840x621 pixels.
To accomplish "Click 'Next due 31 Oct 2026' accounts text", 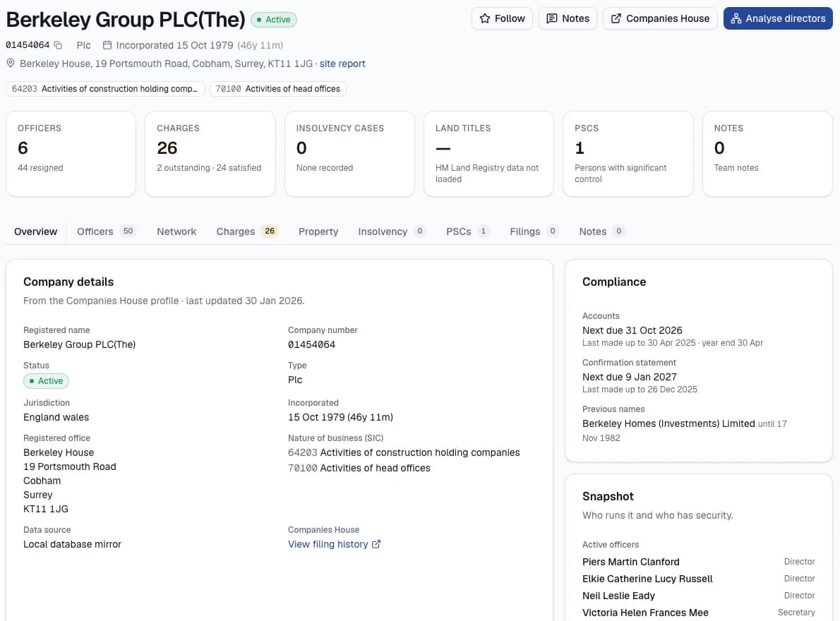I will (x=632, y=330).
